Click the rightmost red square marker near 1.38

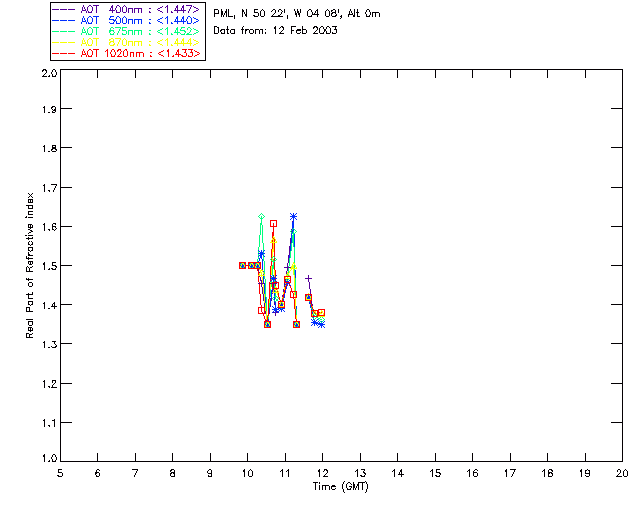click(321, 312)
